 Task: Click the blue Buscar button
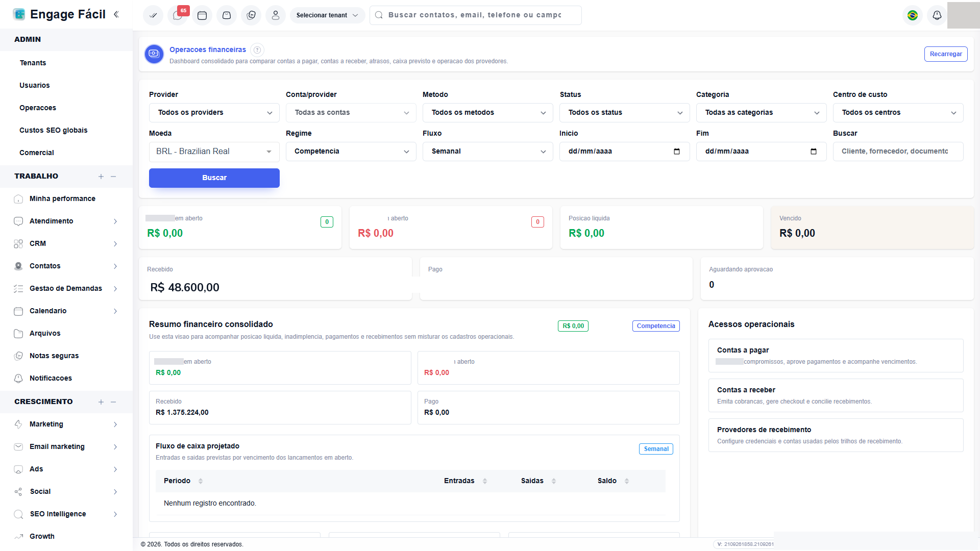point(214,178)
